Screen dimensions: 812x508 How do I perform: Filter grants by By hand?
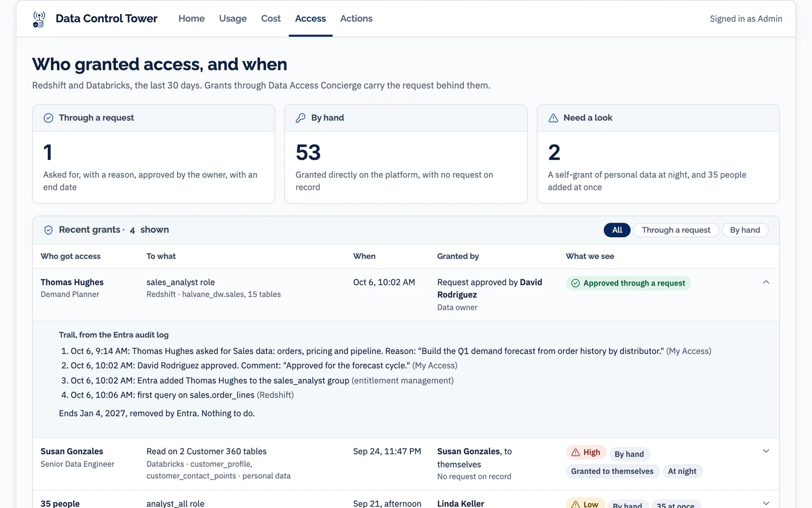coord(745,230)
